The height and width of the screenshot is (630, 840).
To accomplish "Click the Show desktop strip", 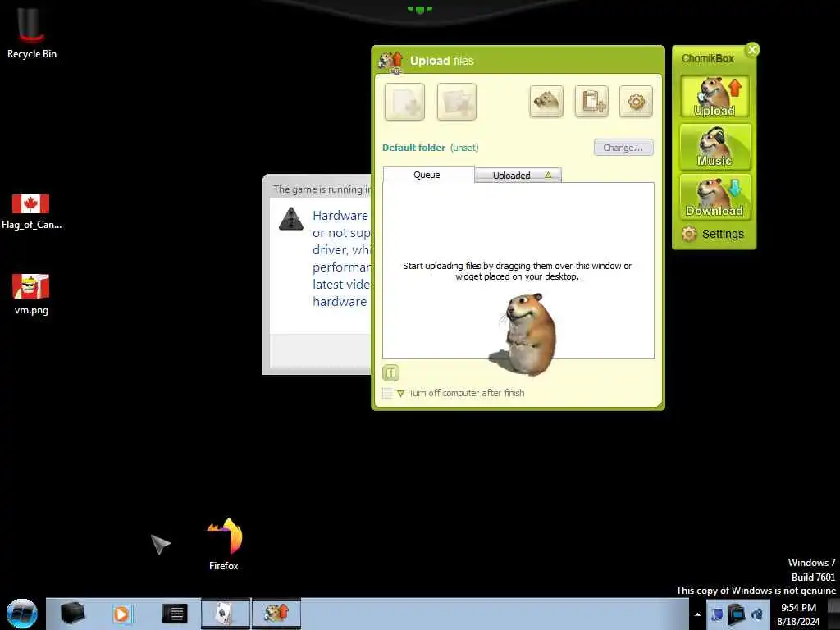I will tap(833, 614).
